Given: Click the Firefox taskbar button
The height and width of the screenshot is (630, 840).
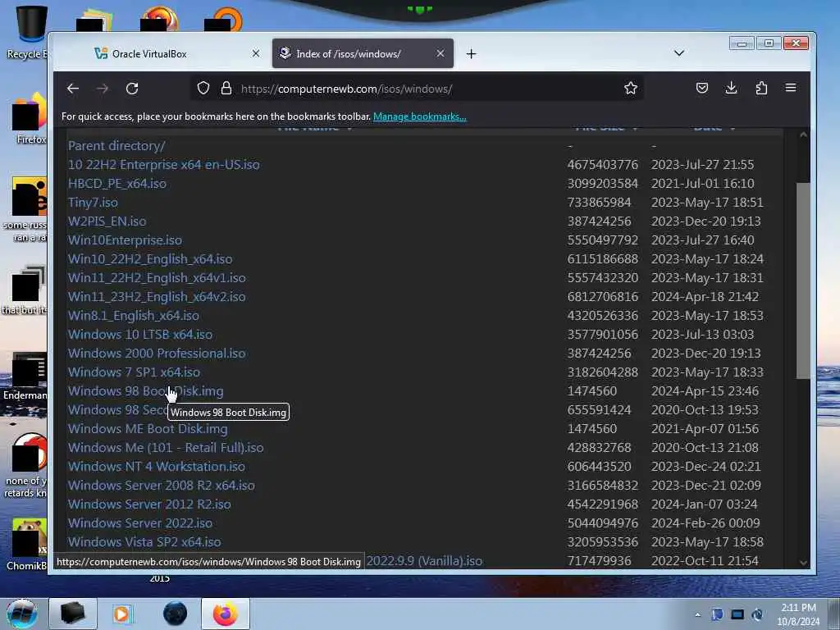Looking at the screenshot, I should 225,614.
